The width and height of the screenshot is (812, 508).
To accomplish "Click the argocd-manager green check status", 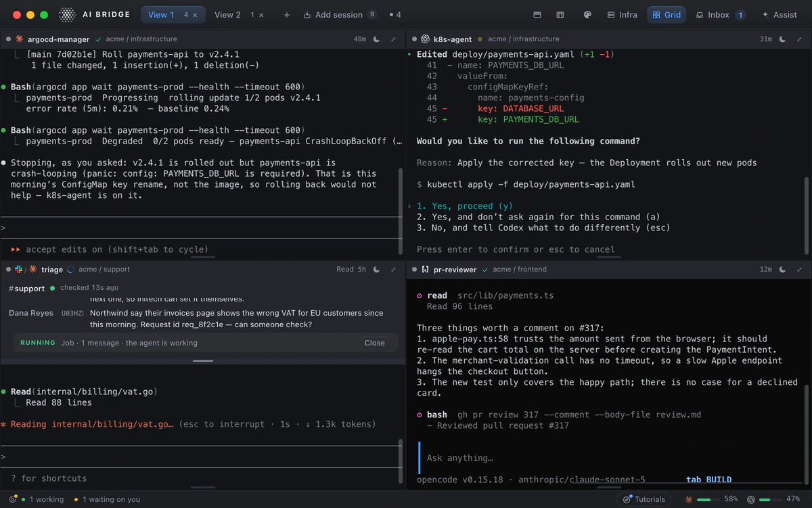I will [99, 39].
